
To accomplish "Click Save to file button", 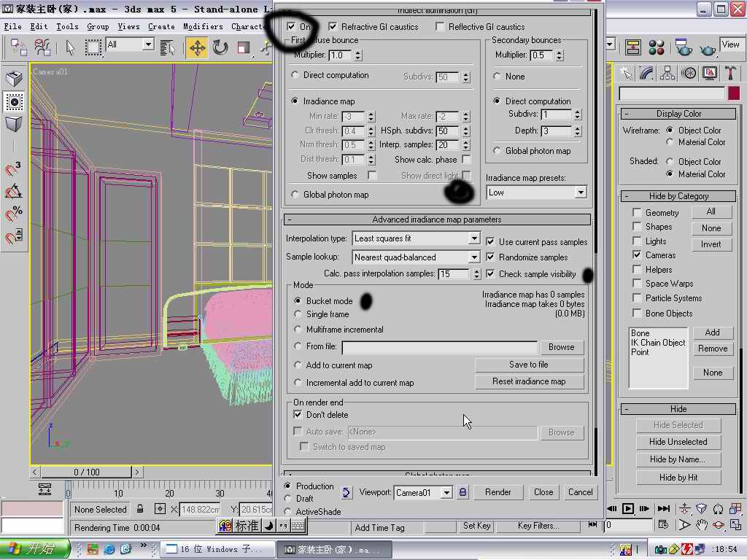I will pyautogui.click(x=529, y=365).
